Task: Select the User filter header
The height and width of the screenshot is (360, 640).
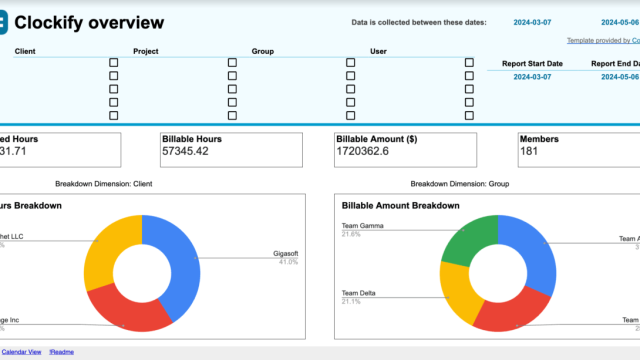Action: point(378,51)
